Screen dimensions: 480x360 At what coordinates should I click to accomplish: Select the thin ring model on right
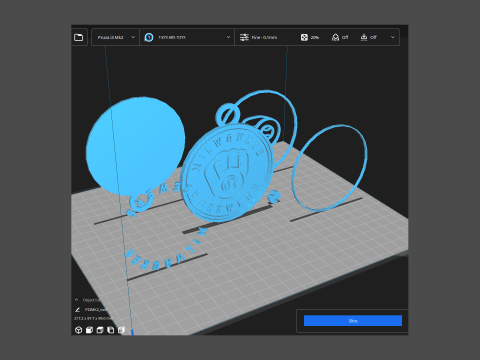click(x=329, y=168)
